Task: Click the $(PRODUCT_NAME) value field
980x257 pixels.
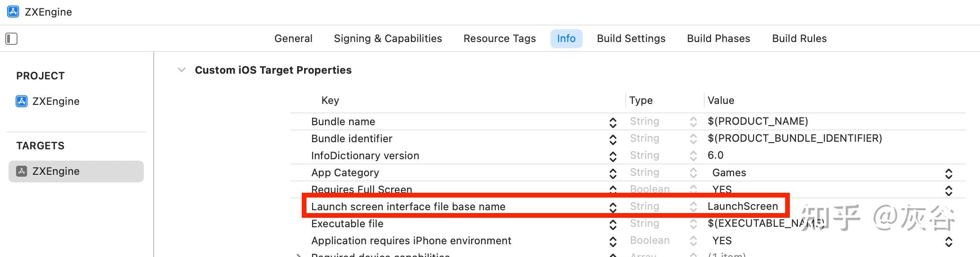Action: pyautogui.click(x=758, y=121)
